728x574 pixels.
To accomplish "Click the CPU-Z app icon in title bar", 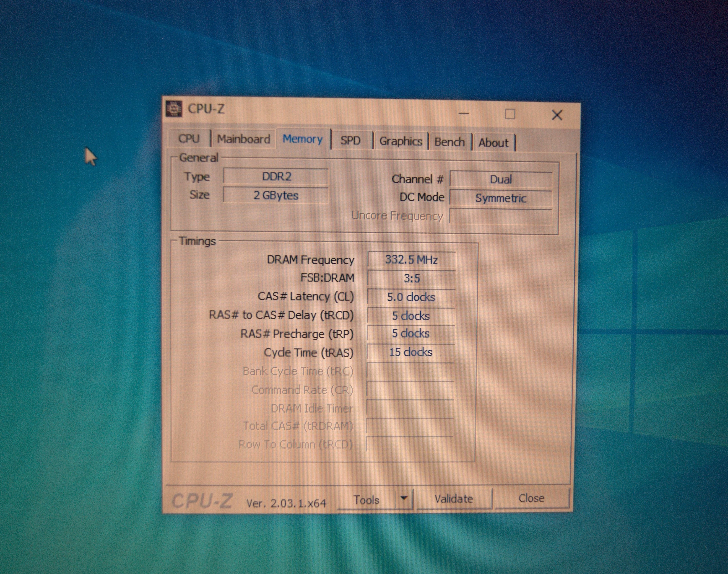I will (x=174, y=109).
